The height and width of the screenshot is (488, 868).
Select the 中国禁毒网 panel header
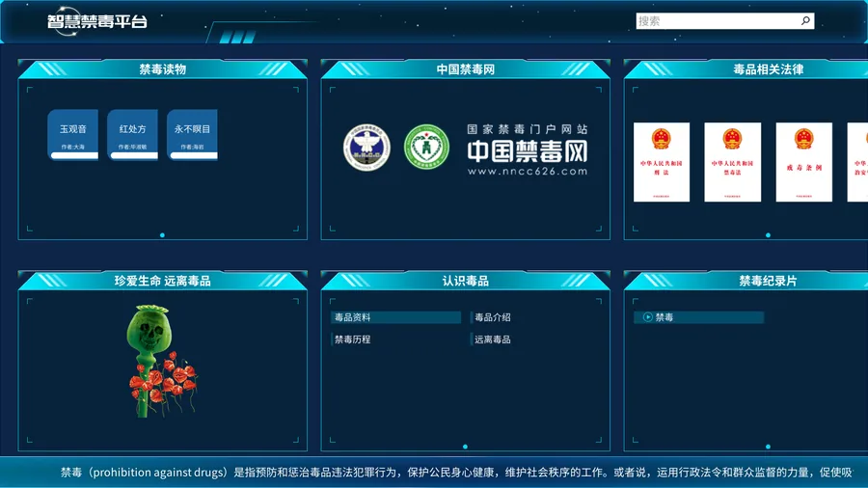[x=465, y=69]
